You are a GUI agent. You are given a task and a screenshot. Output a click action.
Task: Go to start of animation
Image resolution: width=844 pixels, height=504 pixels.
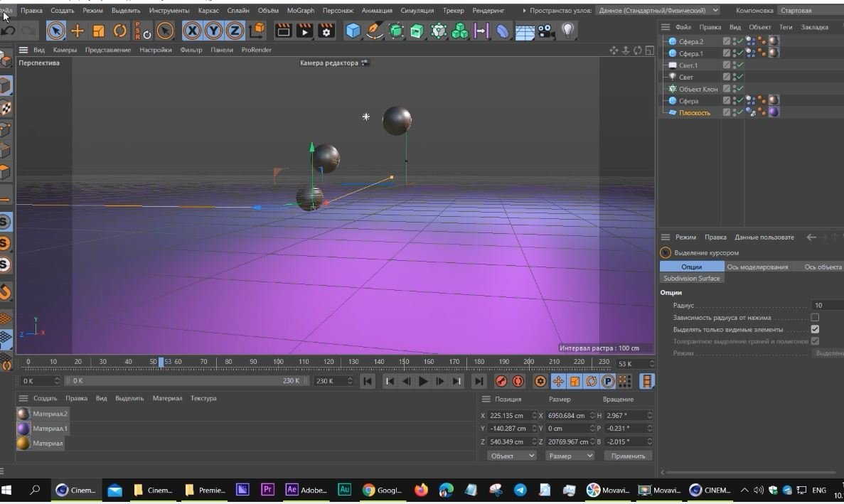click(x=368, y=381)
